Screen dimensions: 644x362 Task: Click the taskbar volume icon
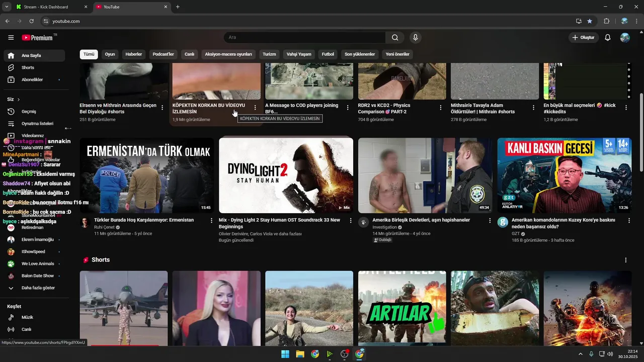point(610,354)
